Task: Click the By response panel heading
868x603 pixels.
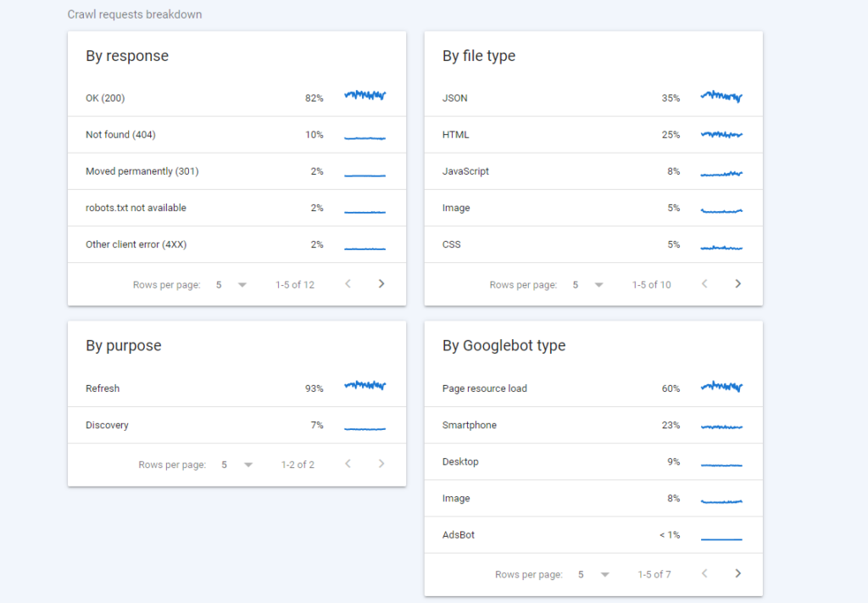Action: click(126, 56)
